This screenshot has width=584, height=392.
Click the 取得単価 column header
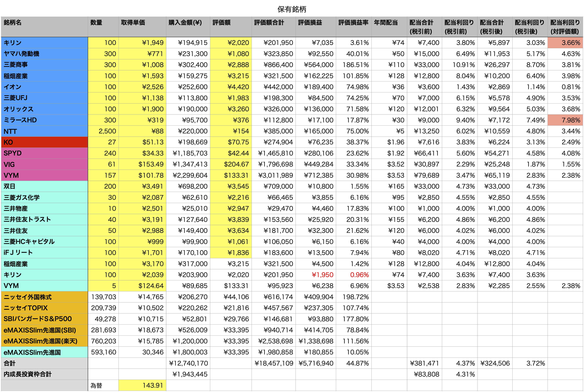tap(142, 27)
